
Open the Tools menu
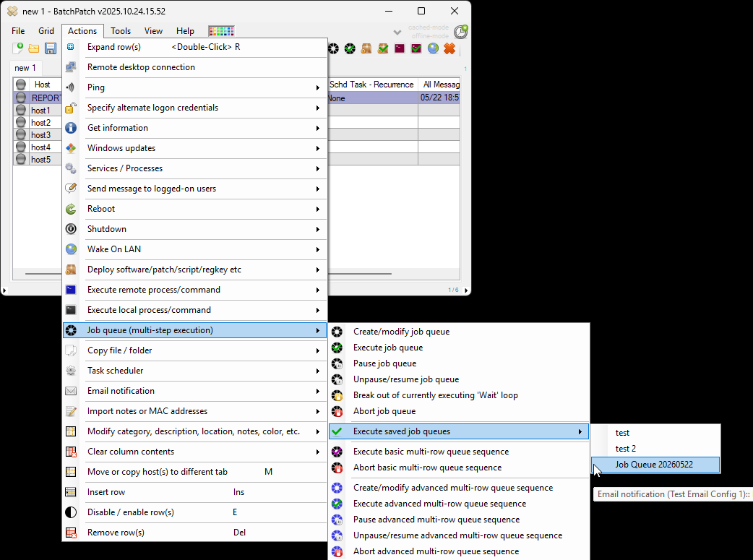121,31
